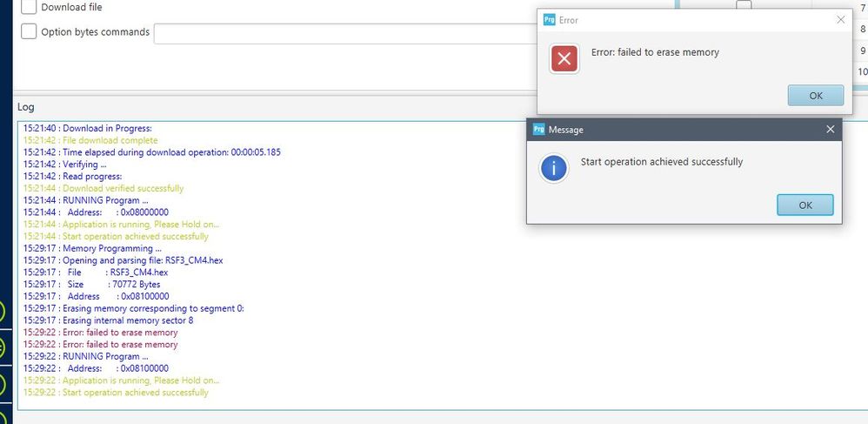This screenshot has width=868, height=424.
Task: Select the 15:29:17 address 0x08100000 log line
Action: coord(97,297)
